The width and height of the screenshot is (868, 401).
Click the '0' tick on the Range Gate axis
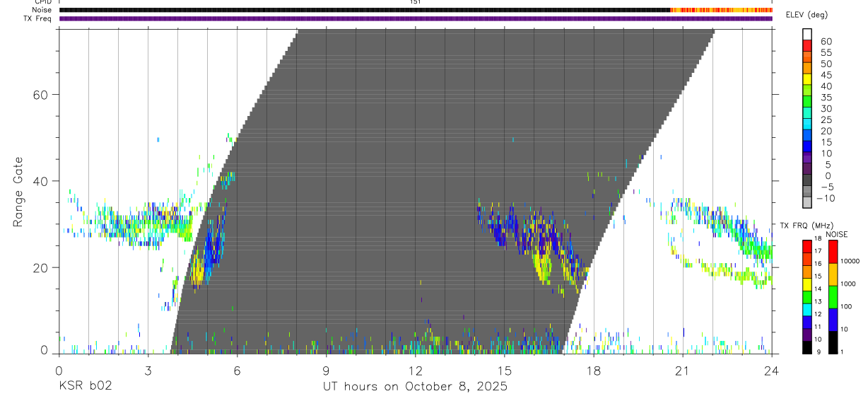tap(44, 350)
